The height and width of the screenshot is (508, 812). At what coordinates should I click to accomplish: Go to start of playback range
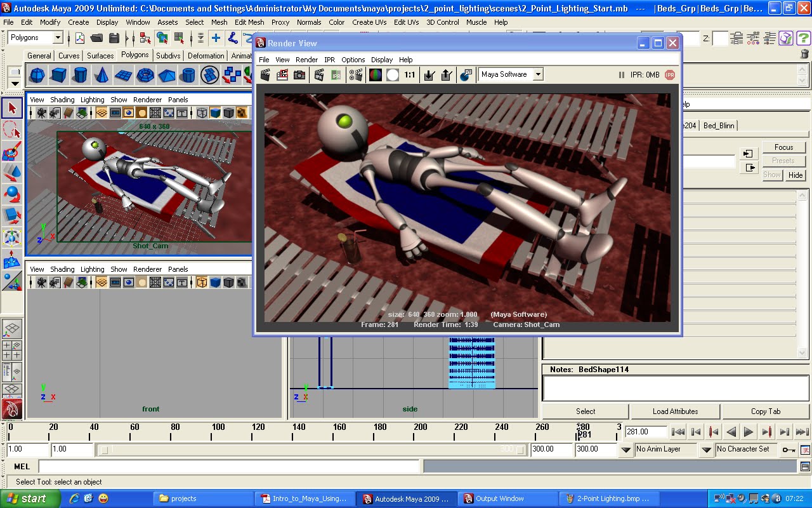678,432
